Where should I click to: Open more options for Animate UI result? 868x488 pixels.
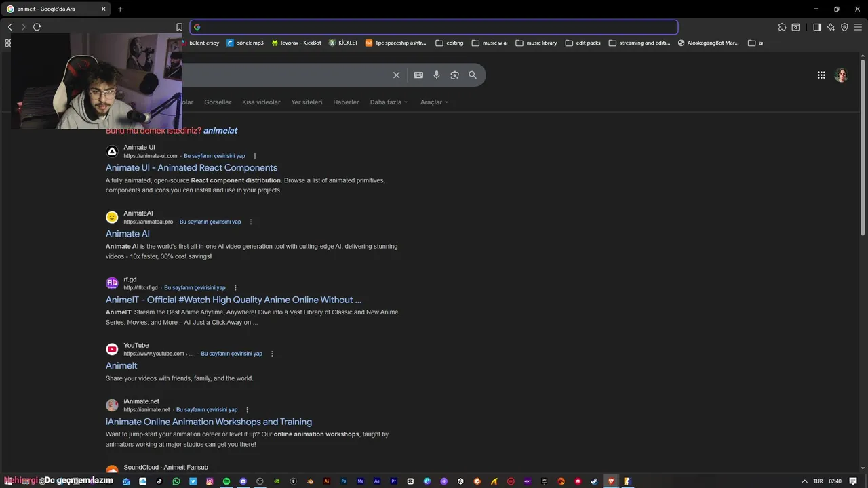(255, 156)
